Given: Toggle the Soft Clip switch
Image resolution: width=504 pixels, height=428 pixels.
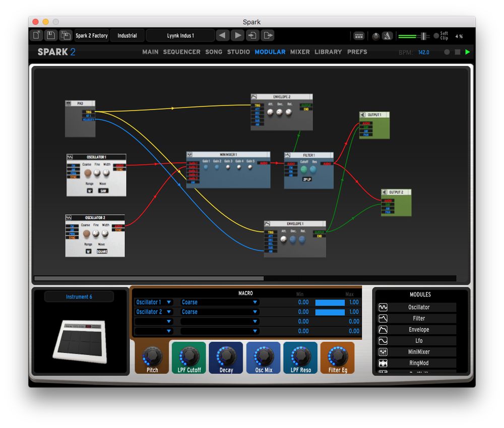Looking at the screenshot, I should [x=436, y=36].
